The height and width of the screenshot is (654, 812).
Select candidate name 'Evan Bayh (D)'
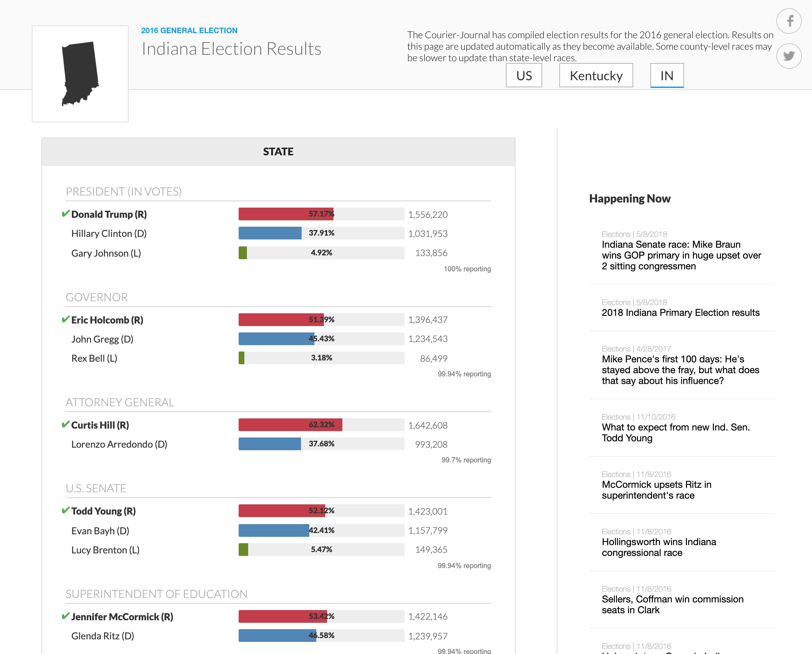click(100, 531)
